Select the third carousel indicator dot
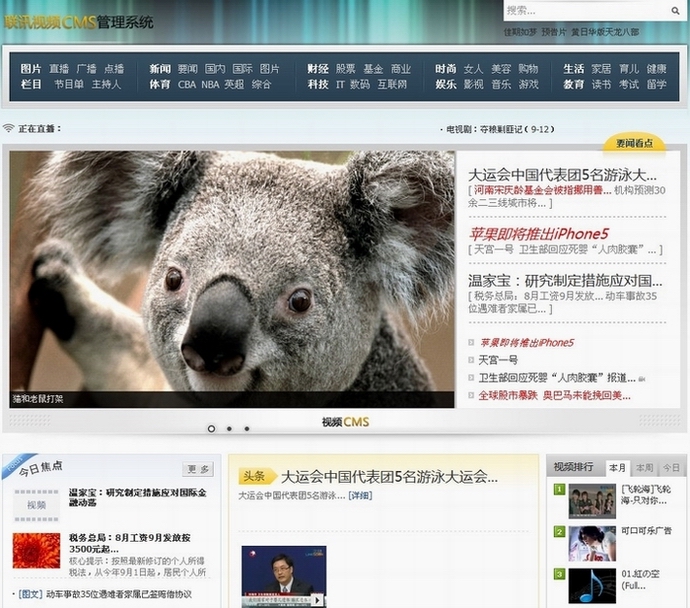 click(x=246, y=429)
